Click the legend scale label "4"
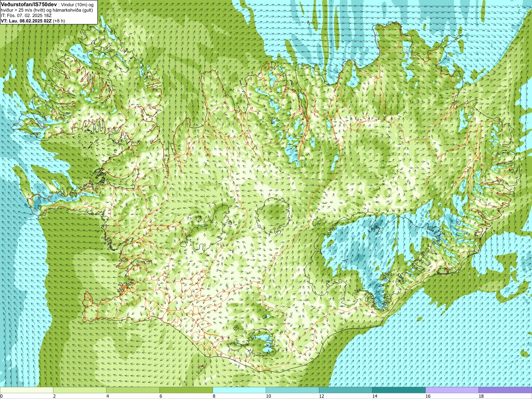532x399 pixels. (x=108, y=396)
